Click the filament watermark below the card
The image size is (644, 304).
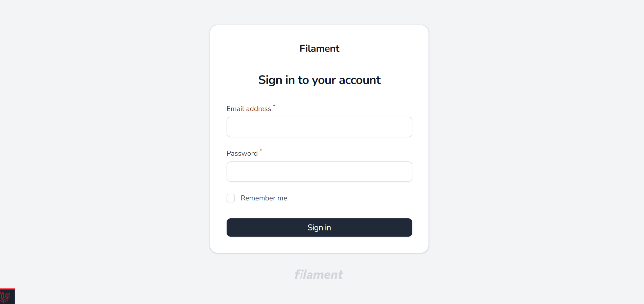(x=319, y=274)
